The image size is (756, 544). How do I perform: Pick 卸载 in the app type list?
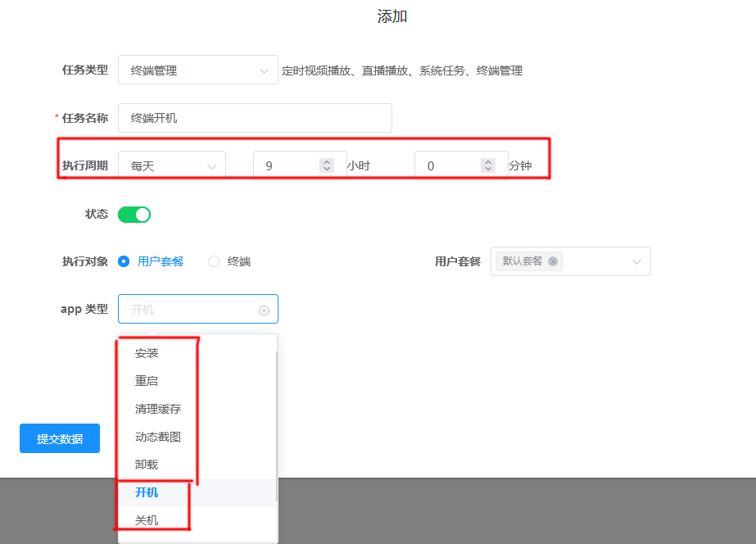coord(147,465)
